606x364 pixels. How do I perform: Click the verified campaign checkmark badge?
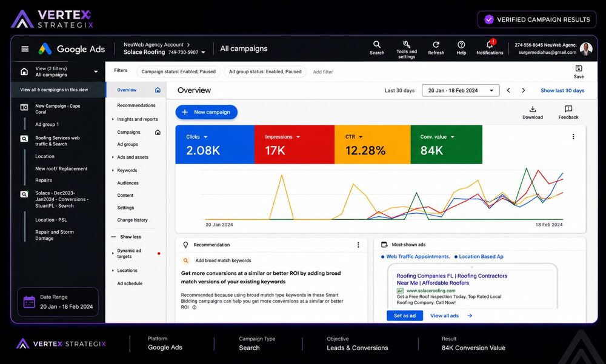click(x=489, y=20)
